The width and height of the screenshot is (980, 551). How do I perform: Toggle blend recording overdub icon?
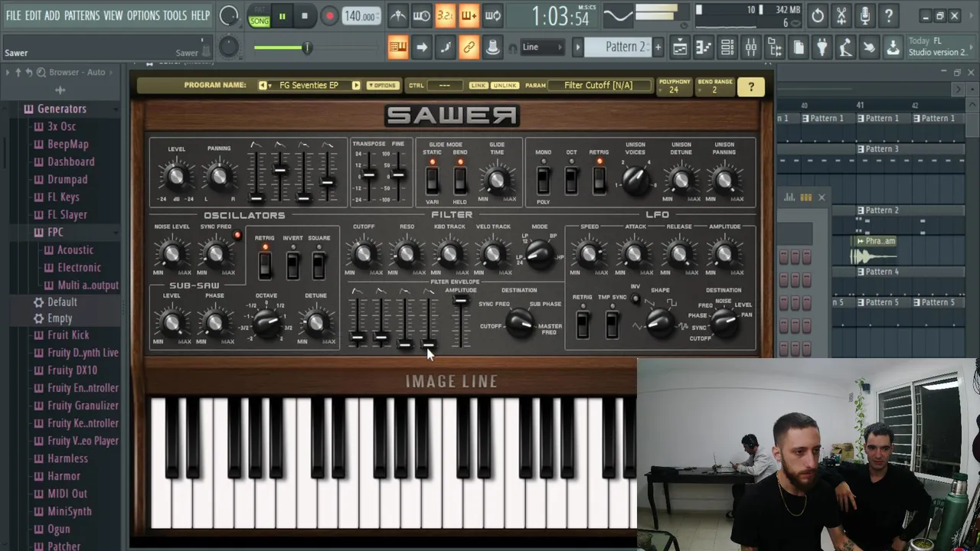[469, 15]
